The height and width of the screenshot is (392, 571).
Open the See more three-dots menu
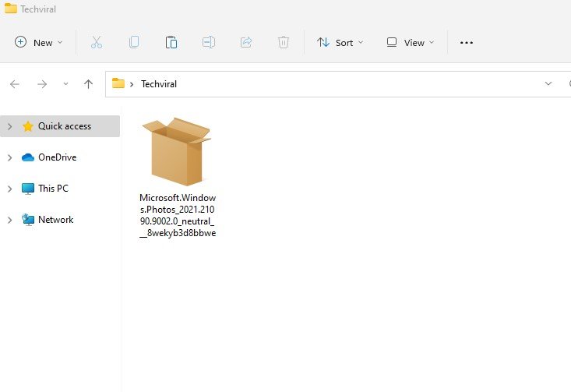[x=467, y=43]
